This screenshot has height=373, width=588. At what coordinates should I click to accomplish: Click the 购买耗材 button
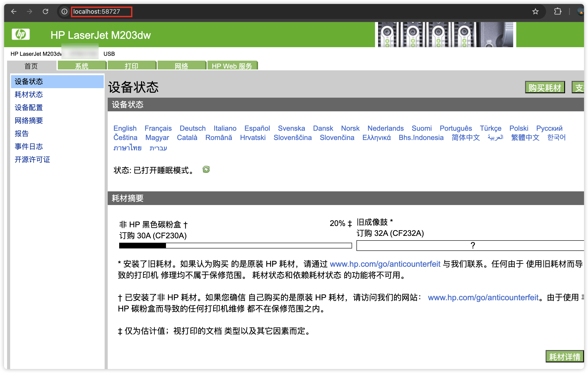click(545, 88)
